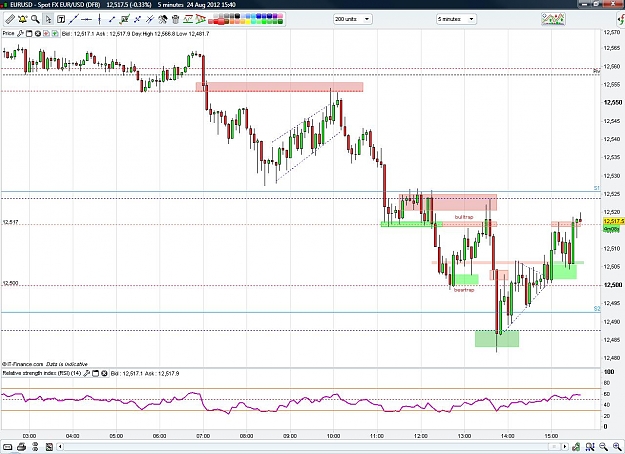Open the units dropdown showing 200 units
The width and height of the screenshot is (625, 454).
(x=352, y=19)
